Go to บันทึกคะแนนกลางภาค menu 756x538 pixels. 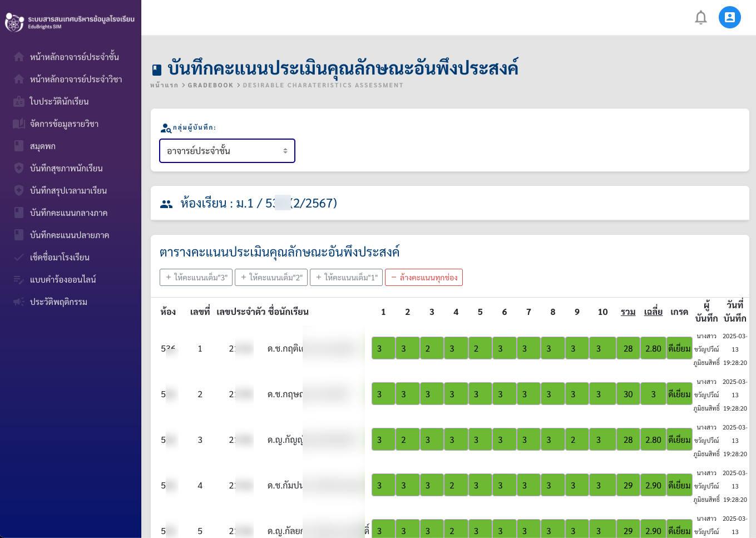point(68,213)
